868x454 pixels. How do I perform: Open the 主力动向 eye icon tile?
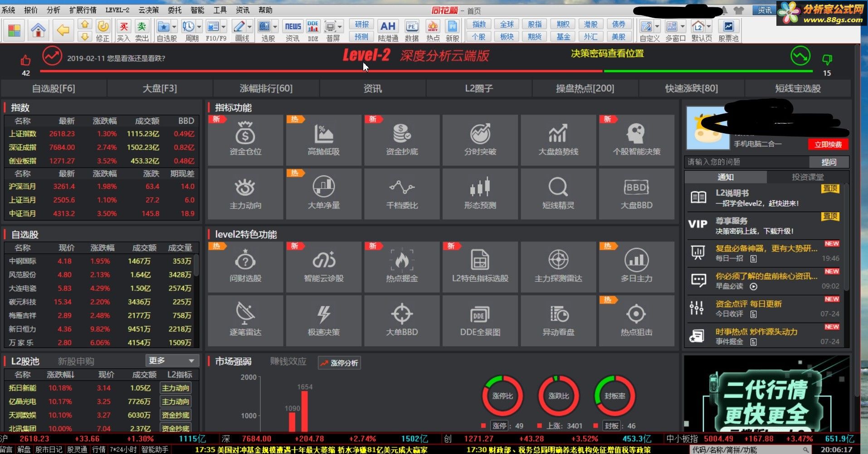[x=245, y=194]
